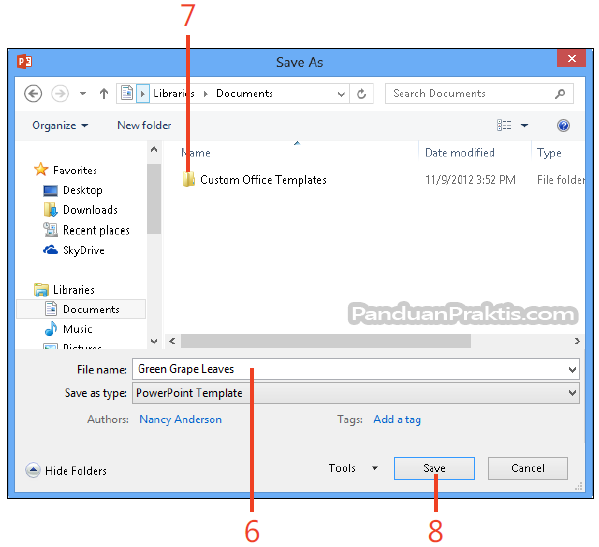Click the Libraries folder icon
599x547 pixels.
point(41,290)
